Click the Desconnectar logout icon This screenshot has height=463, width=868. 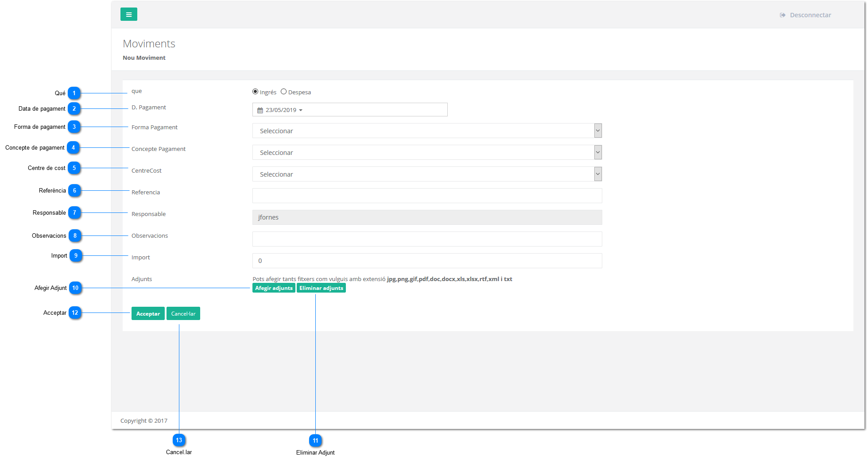[x=783, y=15]
